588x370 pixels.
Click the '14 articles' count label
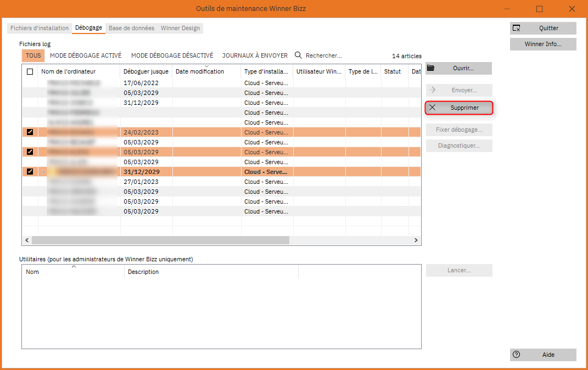[406, 56]
